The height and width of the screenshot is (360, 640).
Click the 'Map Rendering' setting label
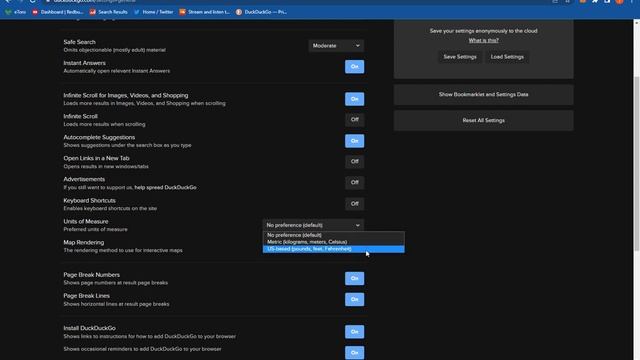83,242
